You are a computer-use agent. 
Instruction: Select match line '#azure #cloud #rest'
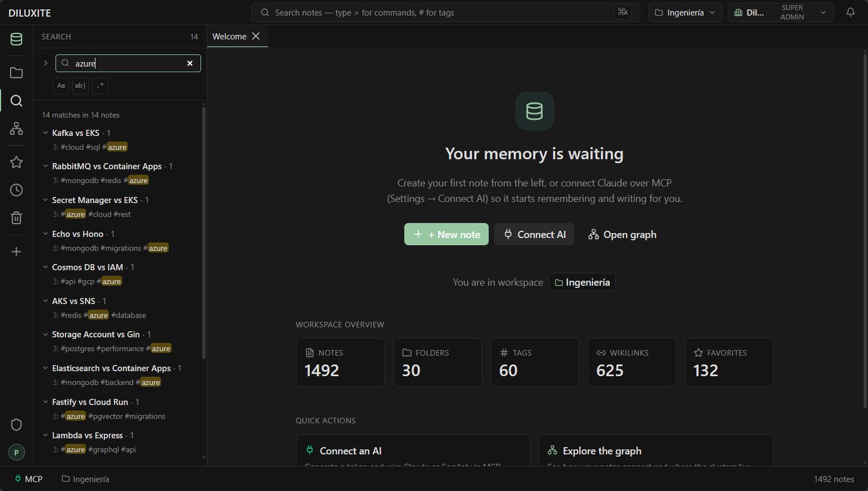click(x=91, y=214)
